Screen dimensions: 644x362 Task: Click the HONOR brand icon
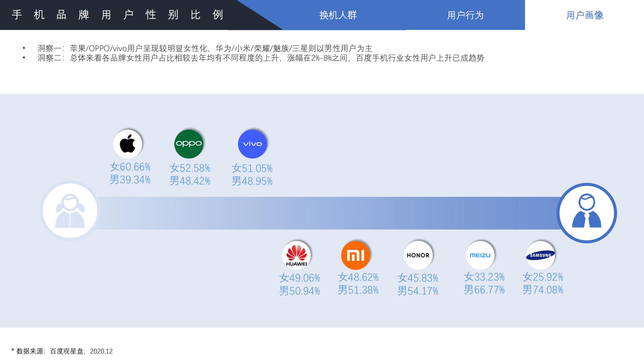click(418, 255)
